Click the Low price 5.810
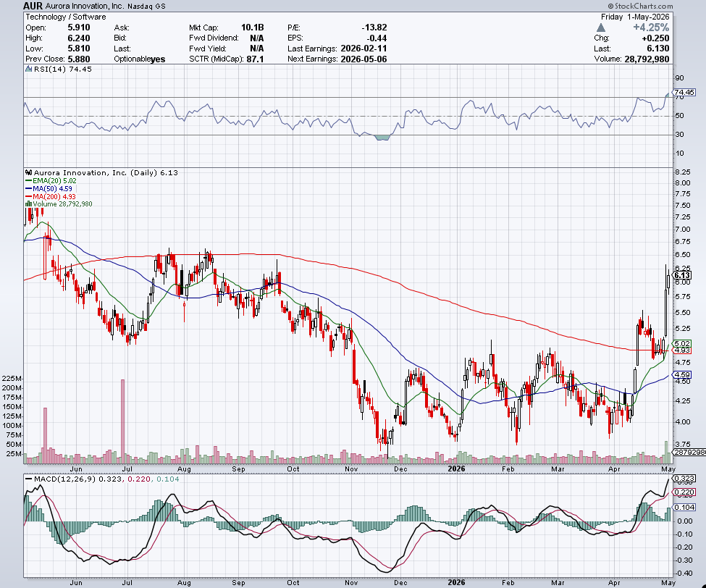This screenshot has width=706, height=588. (x=79, y=49)
